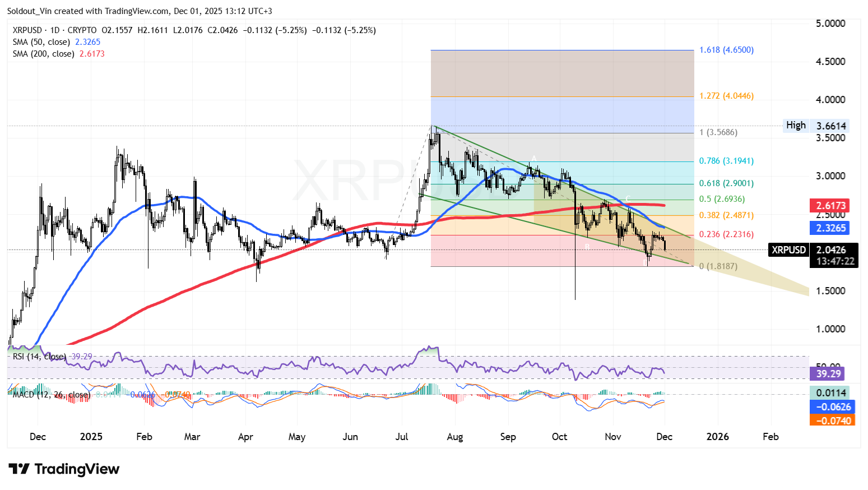Click the TradingView logo

64,469
